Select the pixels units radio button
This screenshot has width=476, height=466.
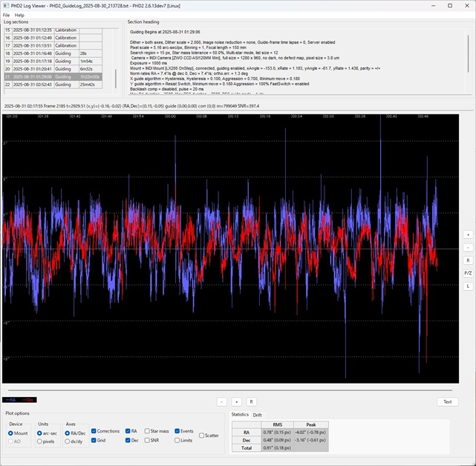tap(40, 441)
